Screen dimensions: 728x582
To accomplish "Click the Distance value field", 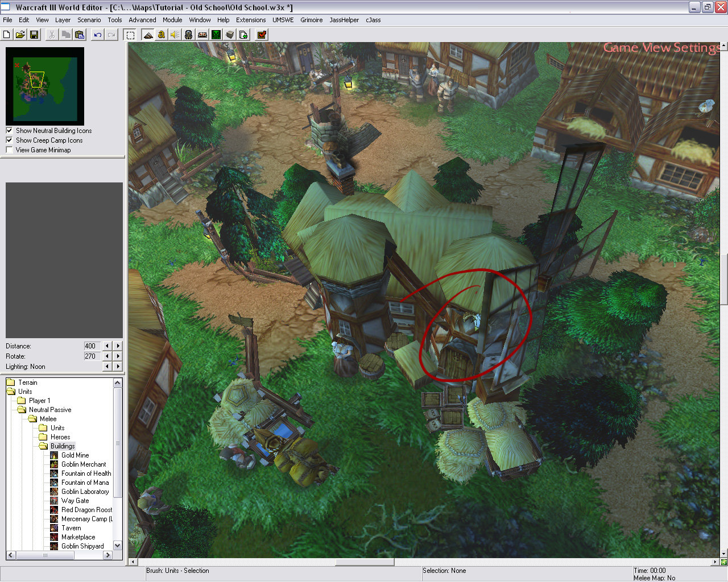I will pyautogui.click(x=92, y=346).
